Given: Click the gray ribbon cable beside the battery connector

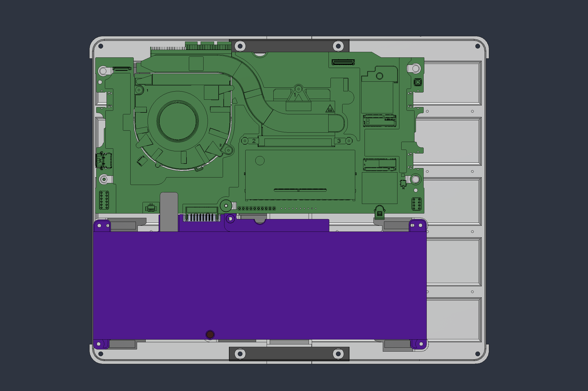Looking at the screenshot, I should 169,212.
